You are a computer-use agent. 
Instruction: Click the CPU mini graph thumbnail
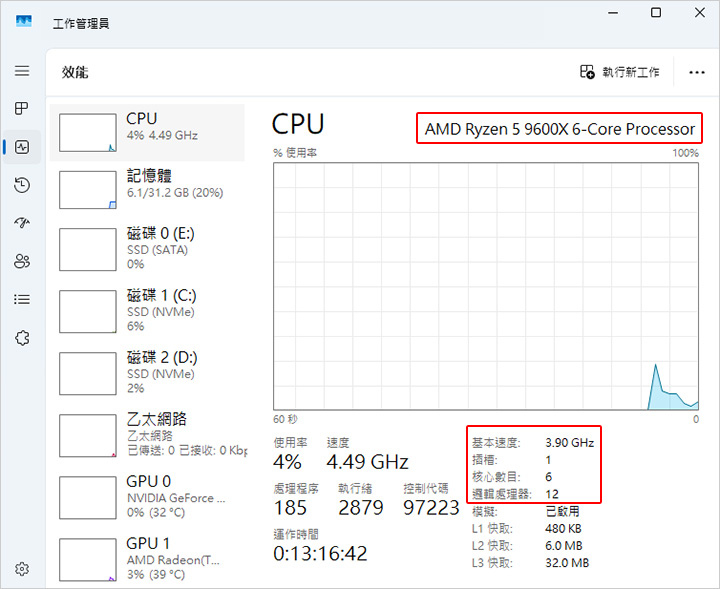tap(88, 133)
